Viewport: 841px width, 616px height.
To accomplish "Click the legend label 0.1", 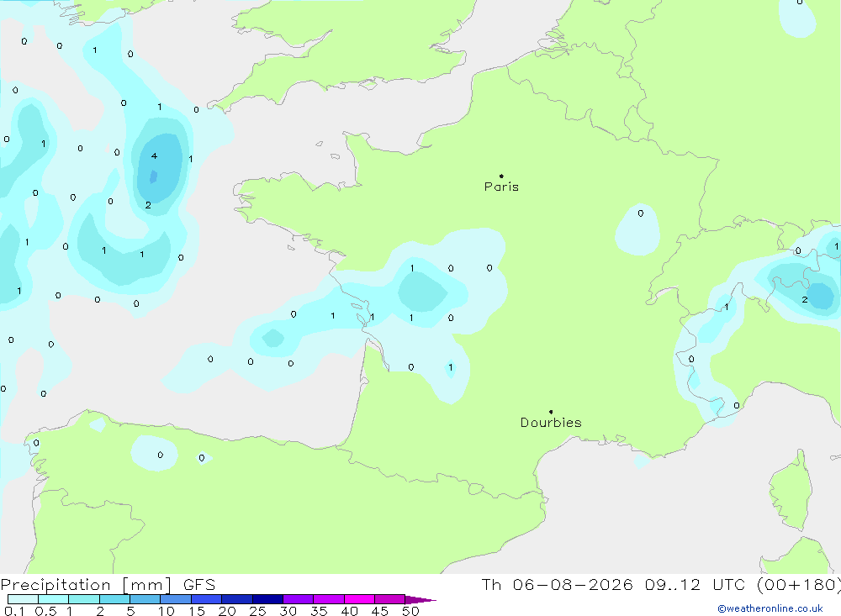I will coord(14,611).
